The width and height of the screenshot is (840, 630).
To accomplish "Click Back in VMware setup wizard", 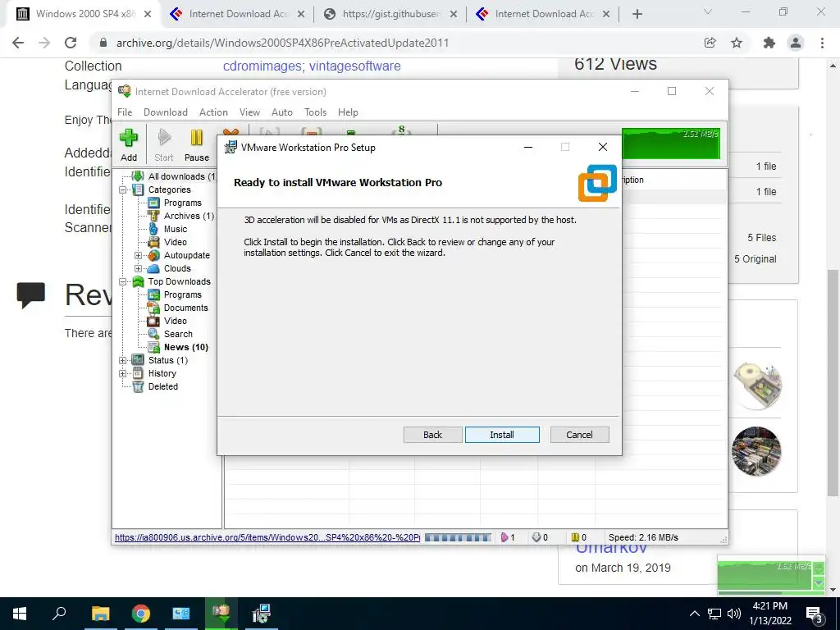I will point(432,435).
